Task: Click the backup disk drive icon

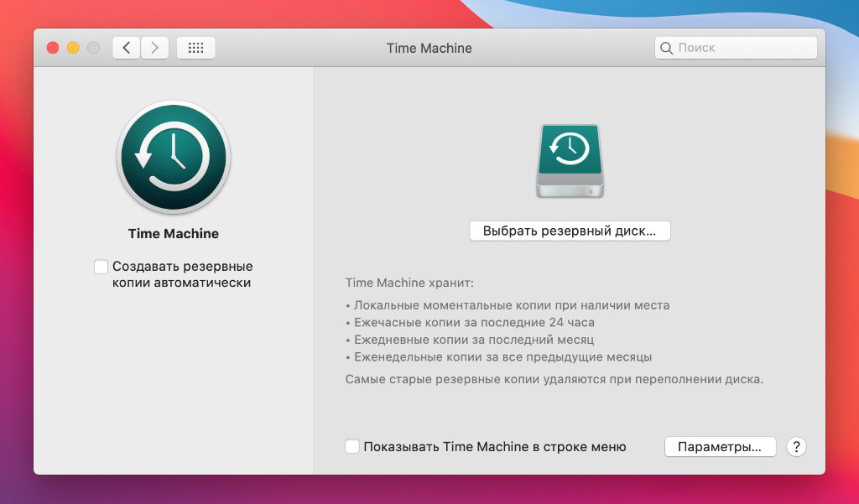Action: pos(570,161)
